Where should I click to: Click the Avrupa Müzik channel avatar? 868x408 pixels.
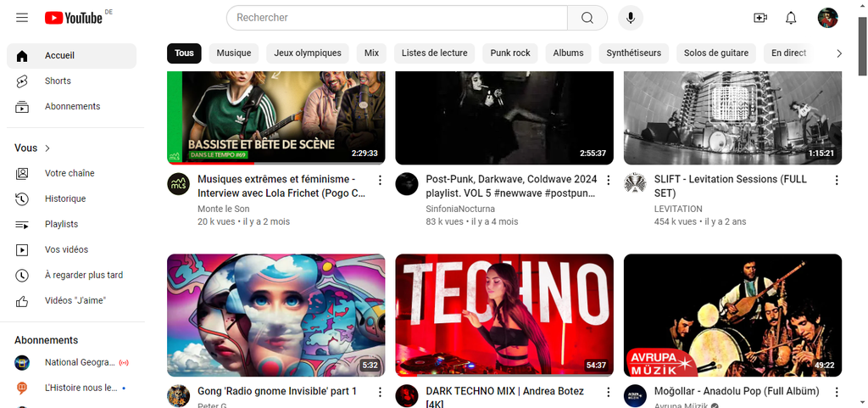pos(635,396)
